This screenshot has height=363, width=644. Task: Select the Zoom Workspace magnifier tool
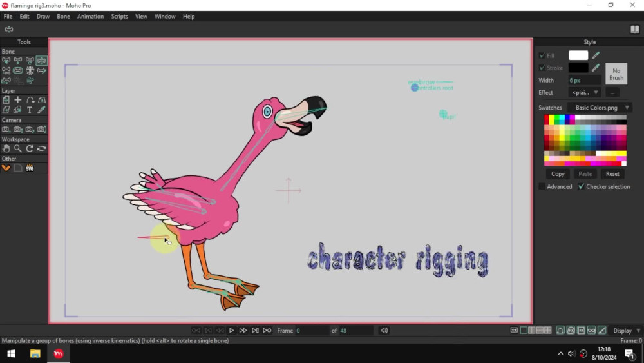click(x=17, y=148)
